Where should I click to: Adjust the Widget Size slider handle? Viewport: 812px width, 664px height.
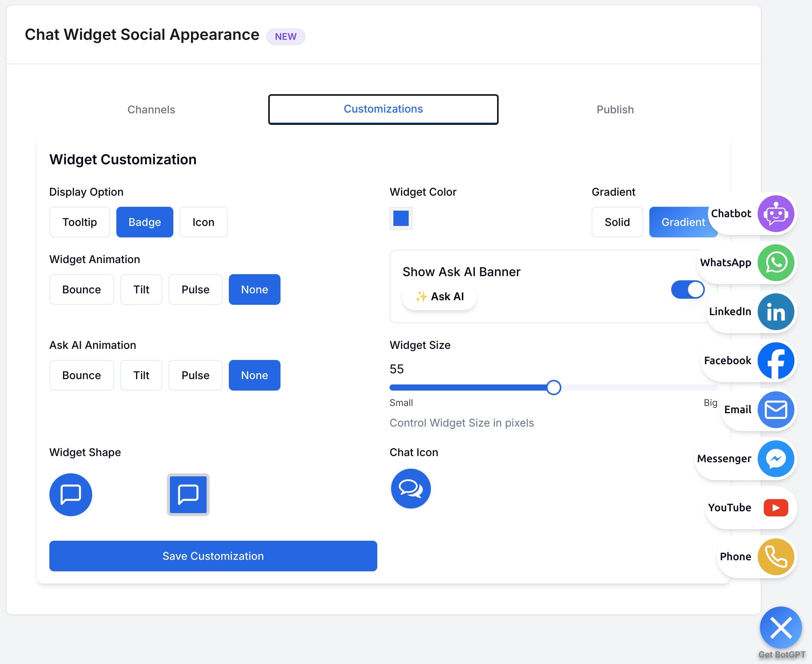[x=554, y=387]
